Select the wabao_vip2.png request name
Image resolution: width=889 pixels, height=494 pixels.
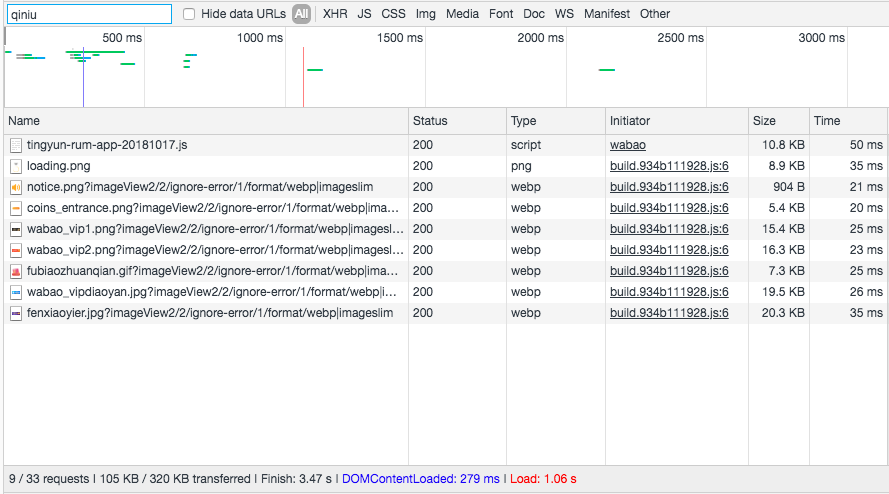pos(215,250)
